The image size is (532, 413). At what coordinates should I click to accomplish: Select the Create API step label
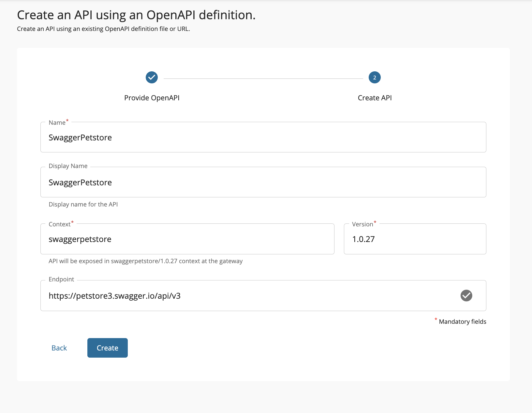(x=374, y=97)
